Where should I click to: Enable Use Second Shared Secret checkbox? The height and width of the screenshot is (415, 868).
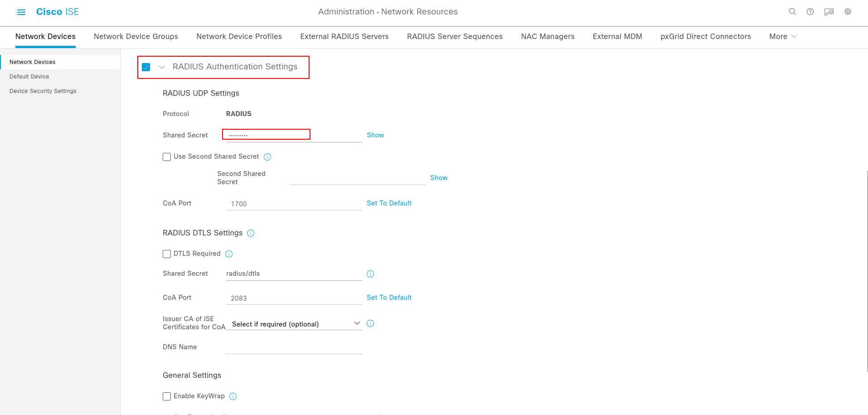click(167, 157)
